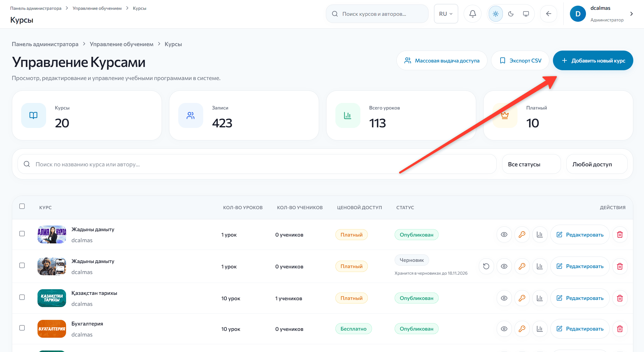Image resolution: width=644 pixels, height=352 pixels.
Task: Go to Управление обучением in top breadcrumb
Action: click(97, 8)
